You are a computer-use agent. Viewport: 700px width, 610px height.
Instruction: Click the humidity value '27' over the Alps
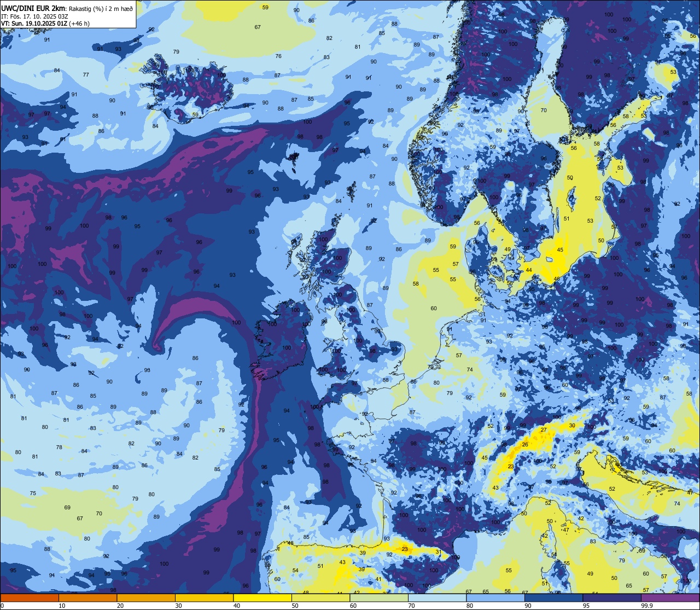(544, 430)
